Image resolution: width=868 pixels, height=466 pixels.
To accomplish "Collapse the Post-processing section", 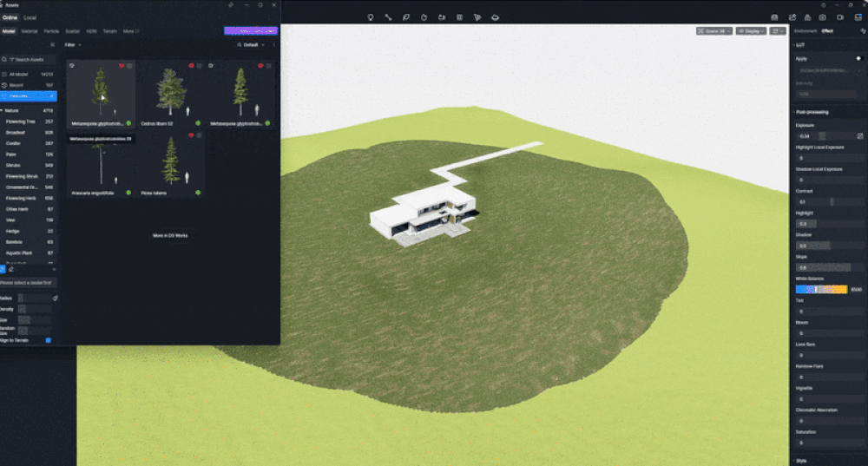I will (x=794, y=112).
